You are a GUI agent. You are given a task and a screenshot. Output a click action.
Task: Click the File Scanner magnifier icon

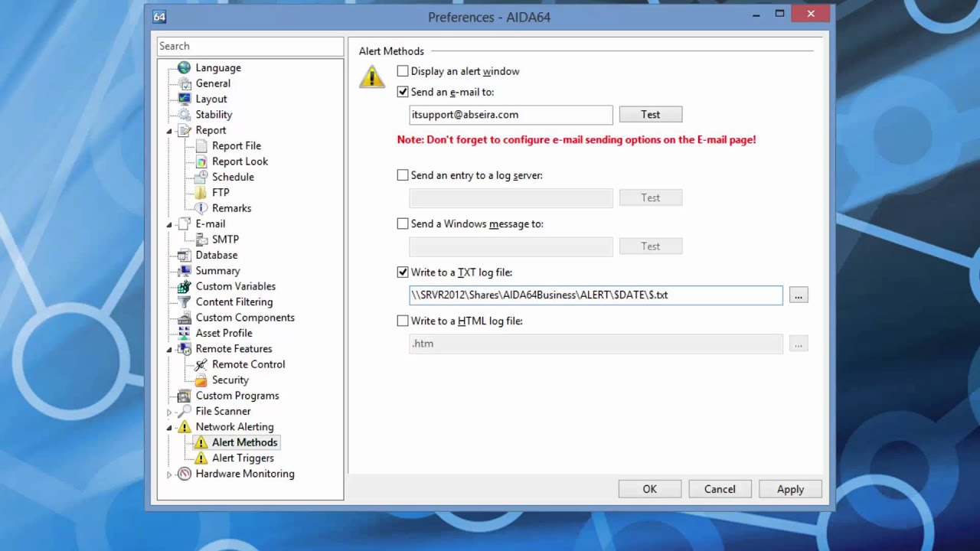(x=184, y=411)
